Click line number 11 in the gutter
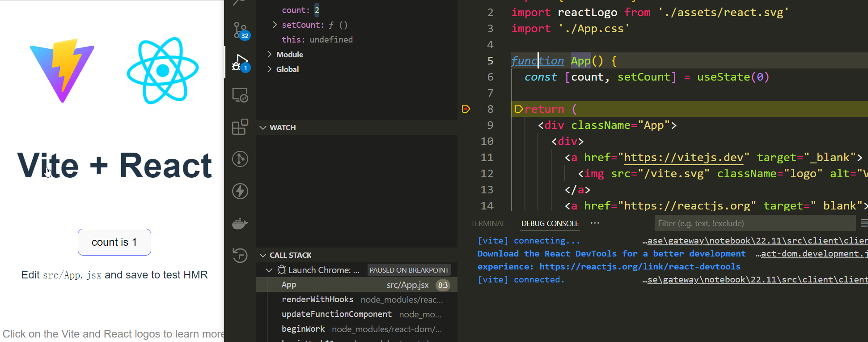This screenshot has width=868, height=342. pyautogui.click(x=487, y=158)
